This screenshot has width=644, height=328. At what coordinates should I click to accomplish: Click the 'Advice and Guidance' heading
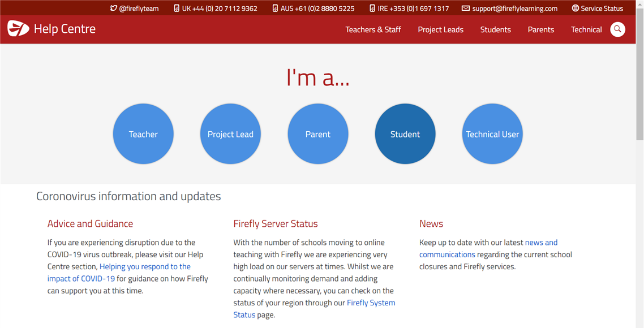click(90, 224)
